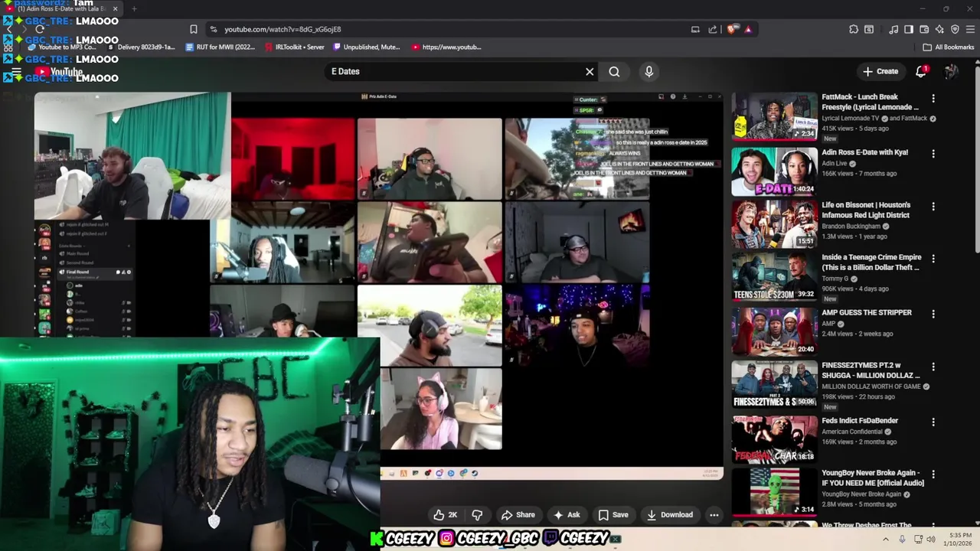Open the Brave VPN shield icon
The height and width of the screenshot is (551, 980).
tap(955, 29)
